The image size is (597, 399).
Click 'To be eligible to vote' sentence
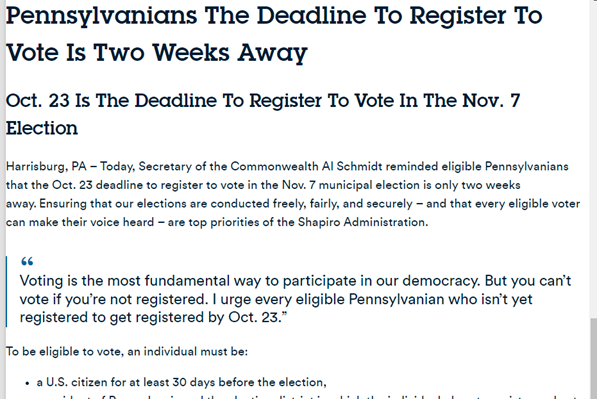[x=127, y=351]
